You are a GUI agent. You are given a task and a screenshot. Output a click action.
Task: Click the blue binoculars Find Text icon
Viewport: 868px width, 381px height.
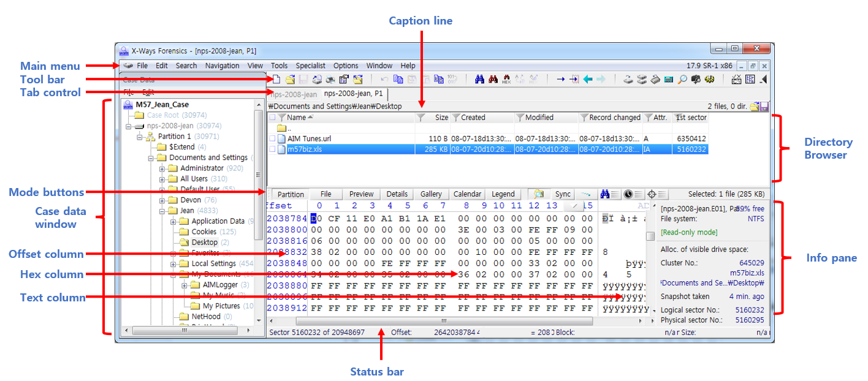(480, 79)
